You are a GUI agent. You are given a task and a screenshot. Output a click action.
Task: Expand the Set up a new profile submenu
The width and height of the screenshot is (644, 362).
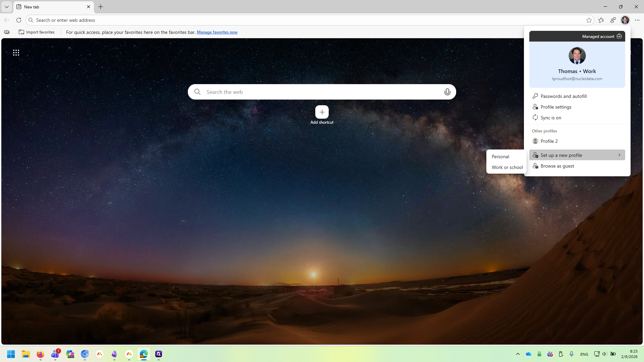[x=577, y=155]
